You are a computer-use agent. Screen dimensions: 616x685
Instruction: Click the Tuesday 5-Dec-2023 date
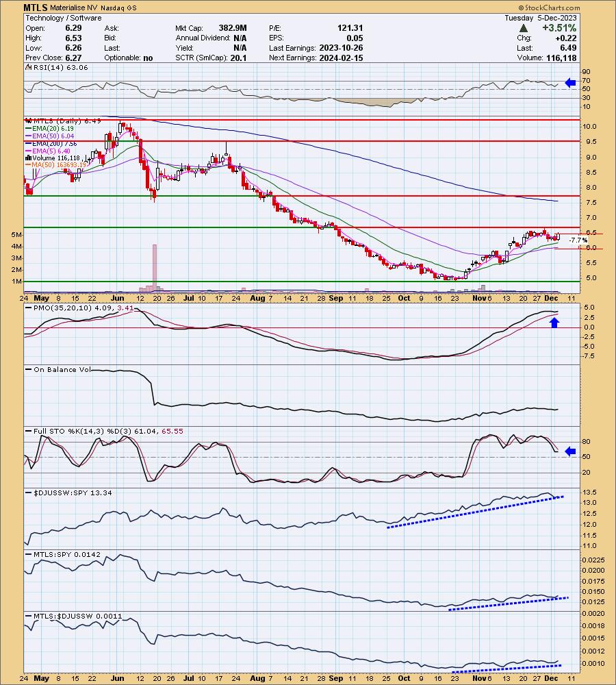(541, 18)
